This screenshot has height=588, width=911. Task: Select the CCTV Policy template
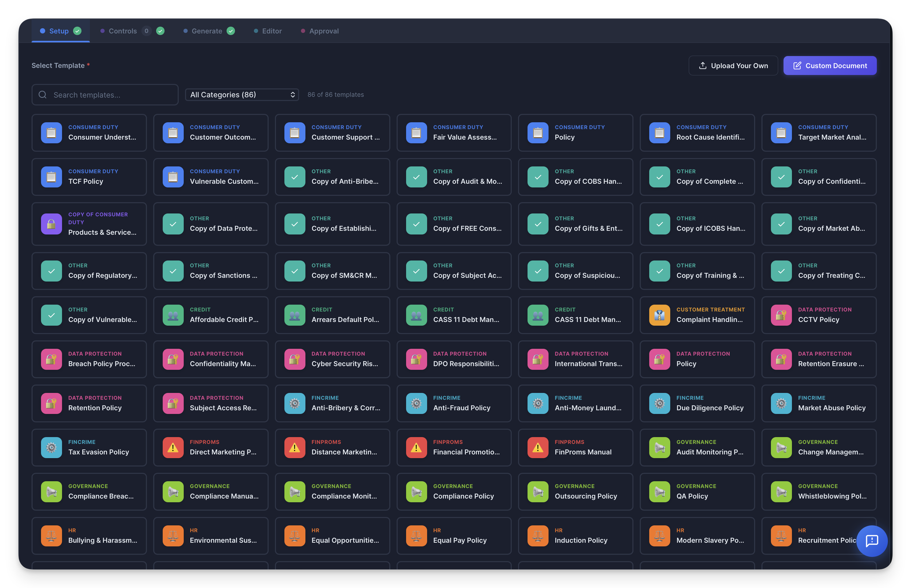pos(818,315)
